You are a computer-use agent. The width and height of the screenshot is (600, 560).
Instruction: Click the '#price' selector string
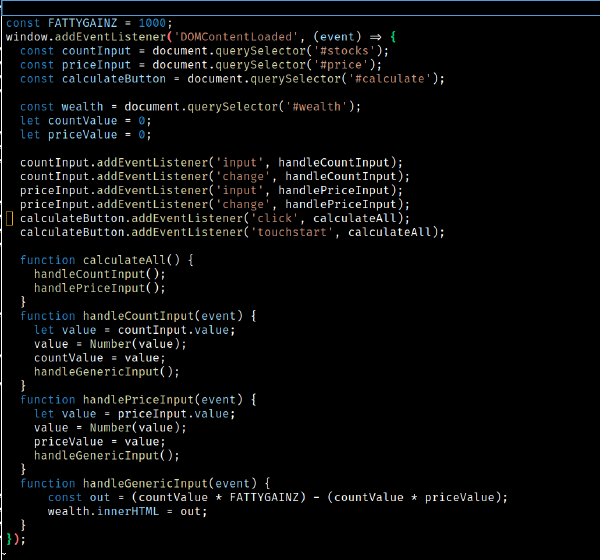(341, 65)
